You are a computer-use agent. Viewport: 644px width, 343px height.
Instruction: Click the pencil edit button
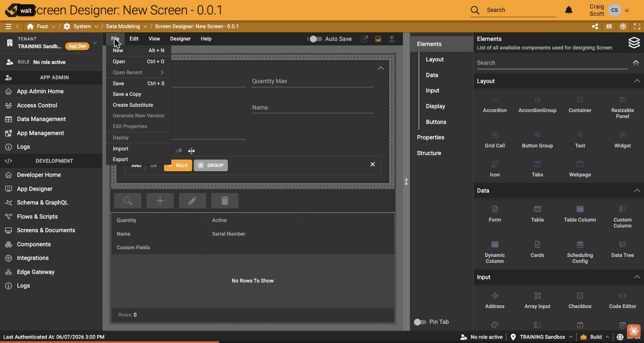point(192,201)
